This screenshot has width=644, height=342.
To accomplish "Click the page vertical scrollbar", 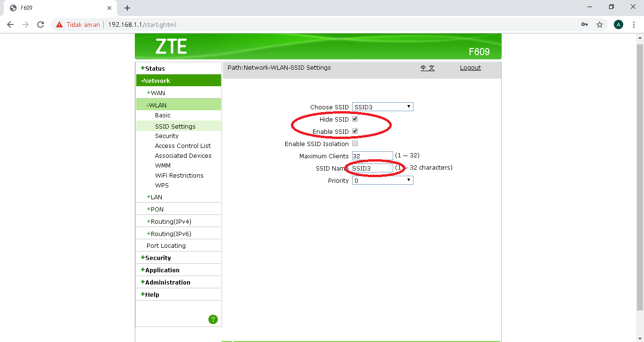I will tap(640, 177).
